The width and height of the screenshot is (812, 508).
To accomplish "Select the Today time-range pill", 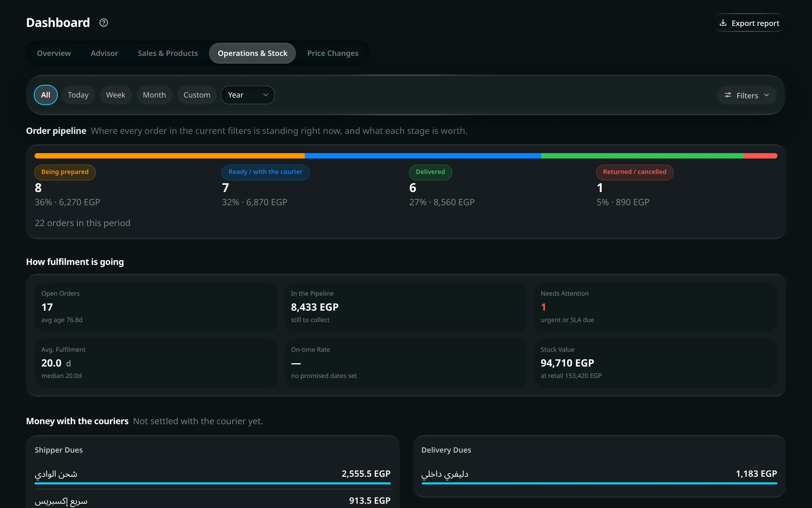I will tap(78, 95).
